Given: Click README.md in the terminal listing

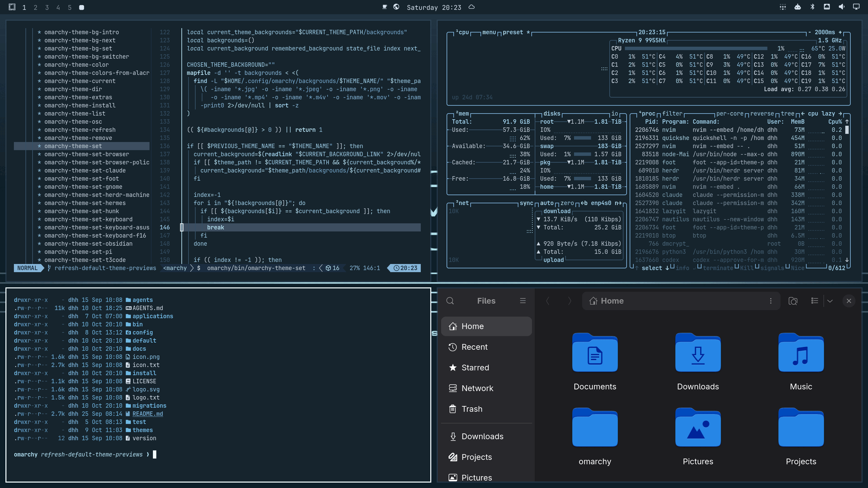Looking at the screenshot, I should tap(147, 414).
